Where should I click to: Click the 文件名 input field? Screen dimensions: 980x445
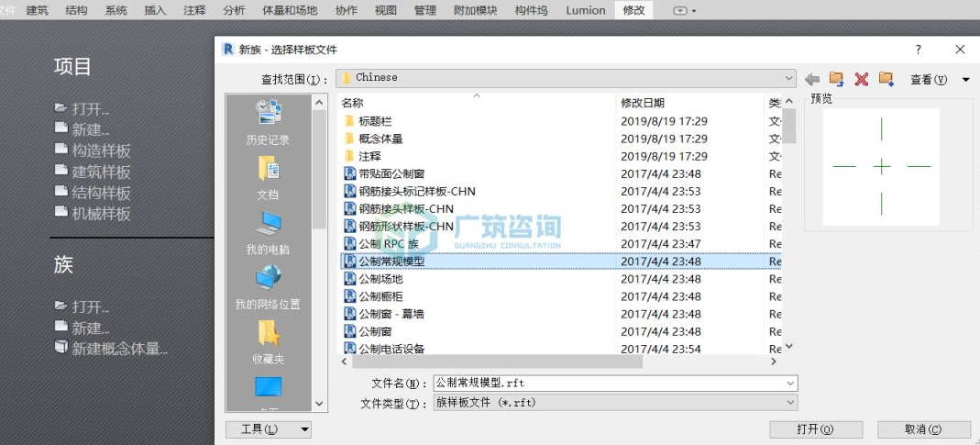(x=608, y=383)
